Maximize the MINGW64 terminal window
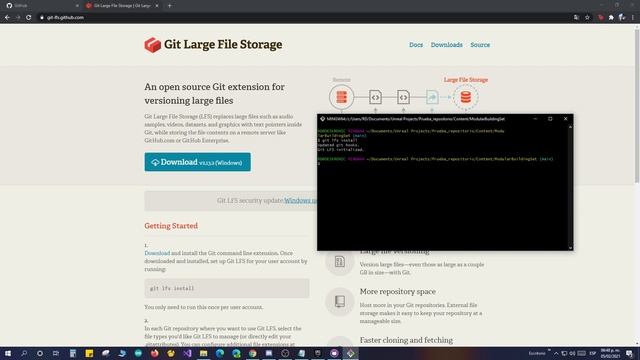 (550, 119)
